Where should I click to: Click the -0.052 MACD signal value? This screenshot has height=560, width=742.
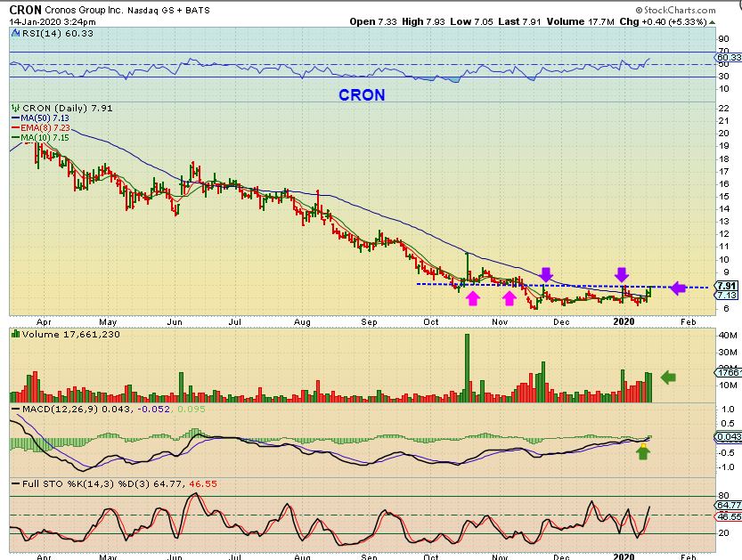tap(155, 409)
